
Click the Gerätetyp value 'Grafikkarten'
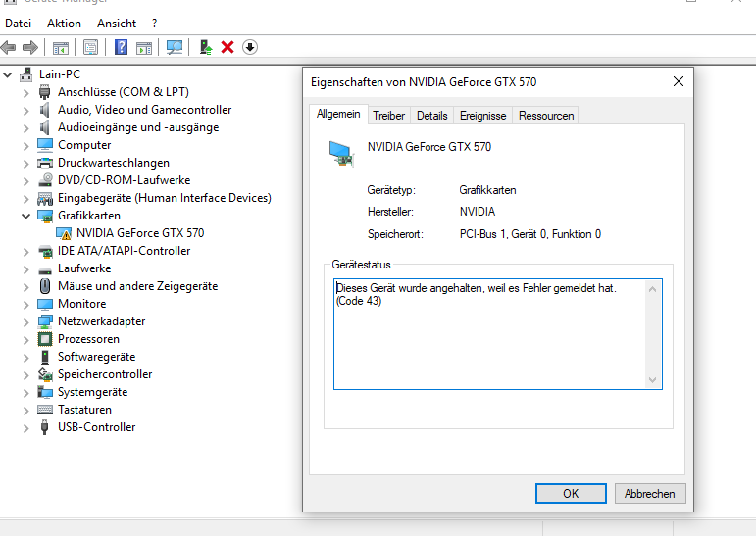click(487, 190)
